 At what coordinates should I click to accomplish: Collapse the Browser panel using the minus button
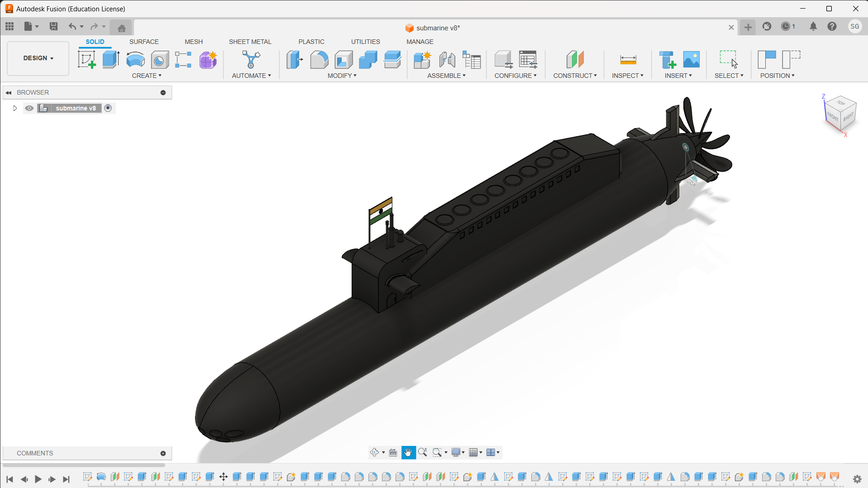[163, 92]
